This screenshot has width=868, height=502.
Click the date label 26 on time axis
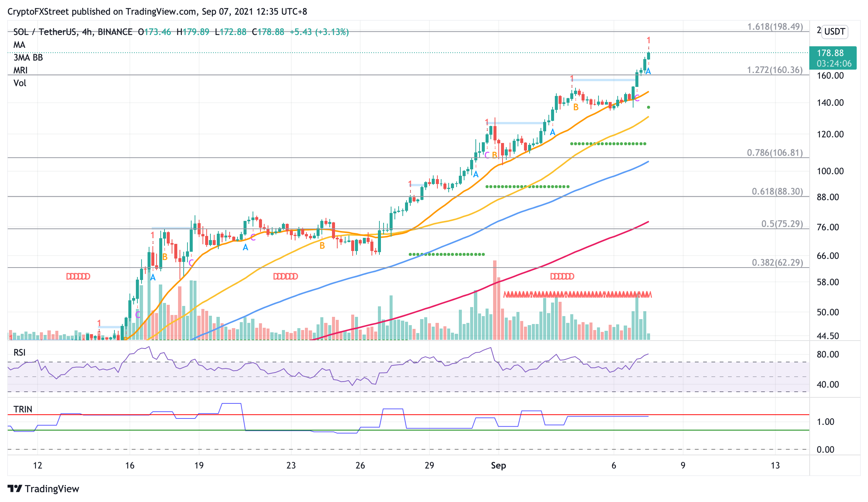pyautogui.click(x=360, y=465)
